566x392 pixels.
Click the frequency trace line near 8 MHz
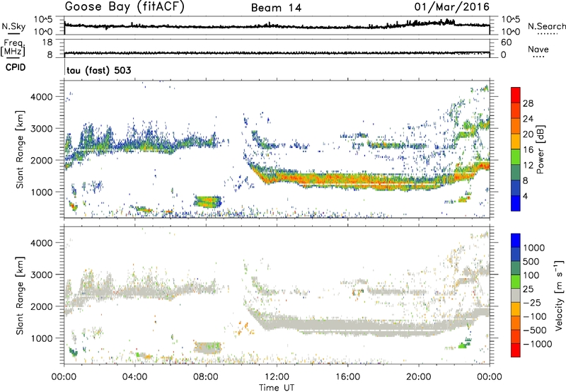(x=277, y=53)
